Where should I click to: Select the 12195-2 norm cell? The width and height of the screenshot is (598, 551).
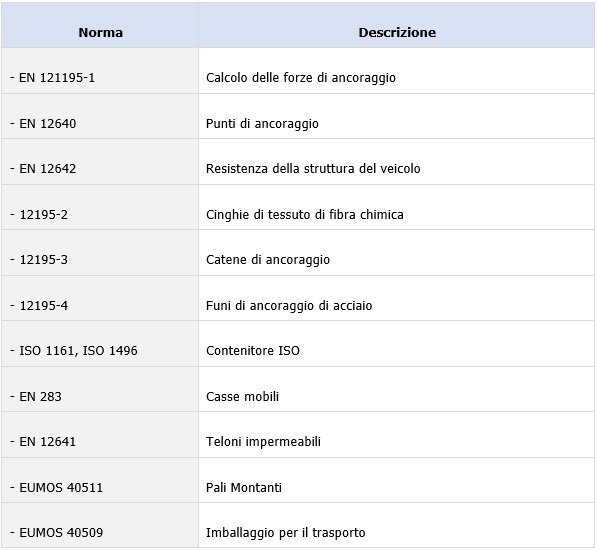tap(100, 207)
